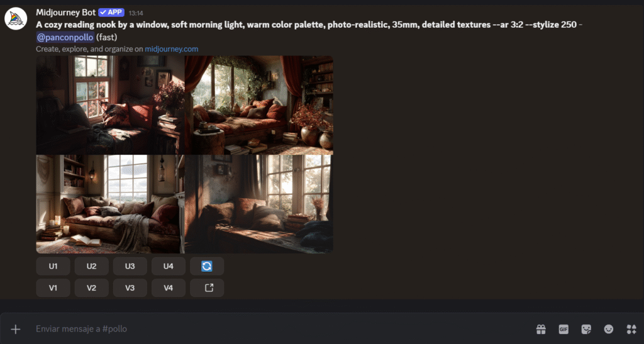
Task: Open the emoji picker
Action: [609, 329]
